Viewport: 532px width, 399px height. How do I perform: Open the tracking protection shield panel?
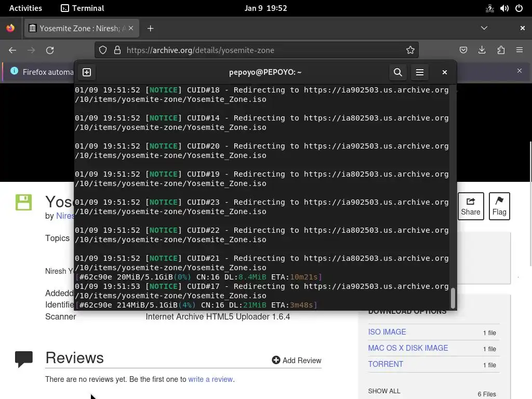103,50
